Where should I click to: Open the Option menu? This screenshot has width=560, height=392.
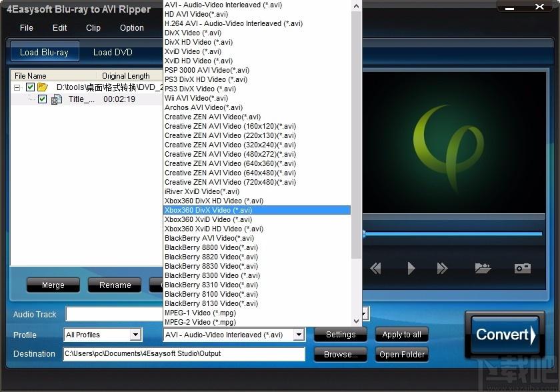[132, 28]
